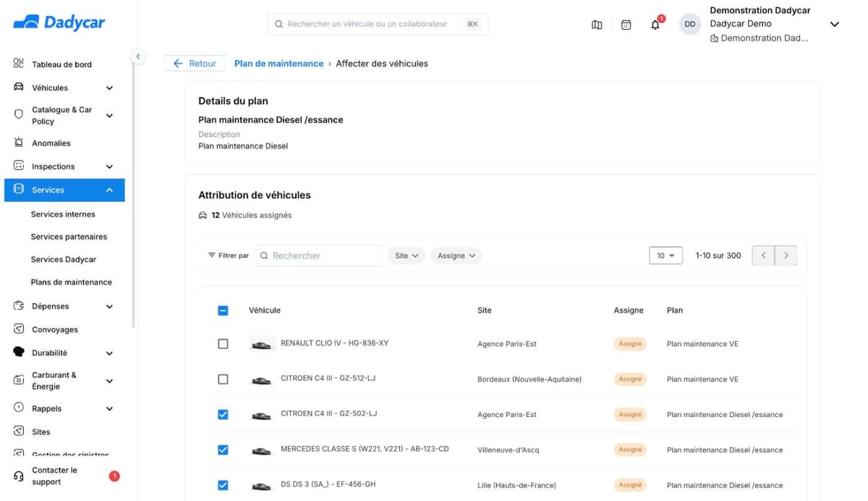Expand the Véhicules submenu
Screen dimensions: 868x501
(109, 88)
